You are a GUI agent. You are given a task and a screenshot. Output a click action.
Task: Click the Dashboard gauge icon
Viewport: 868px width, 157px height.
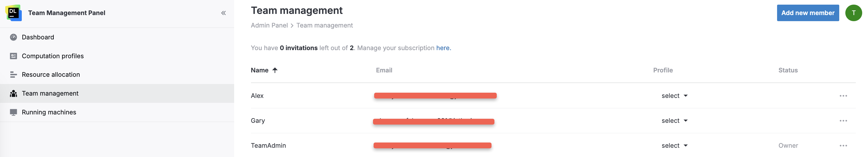(x=13, y=37)
